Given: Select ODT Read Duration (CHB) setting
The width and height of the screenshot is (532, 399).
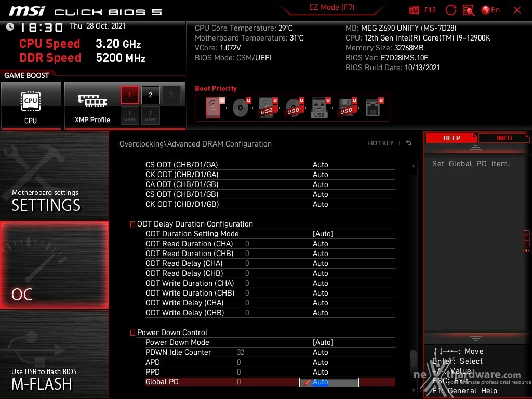Looking at the screenshot, I should coord(270,254).
